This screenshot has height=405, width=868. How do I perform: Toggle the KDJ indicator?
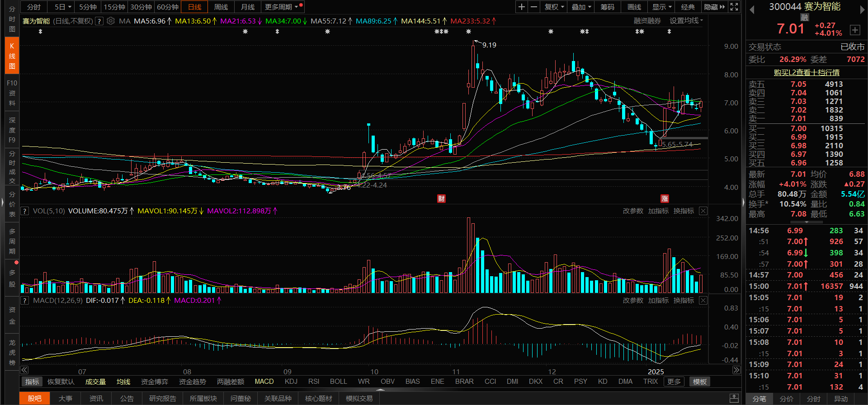pyautogui.click(x=291, y=381)
